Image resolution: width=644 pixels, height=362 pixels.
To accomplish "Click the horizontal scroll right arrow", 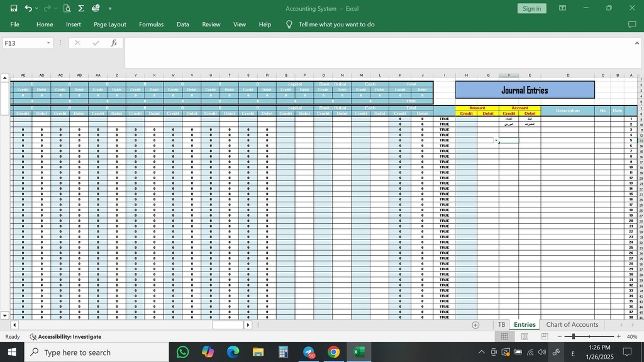I will click(248, 325).
